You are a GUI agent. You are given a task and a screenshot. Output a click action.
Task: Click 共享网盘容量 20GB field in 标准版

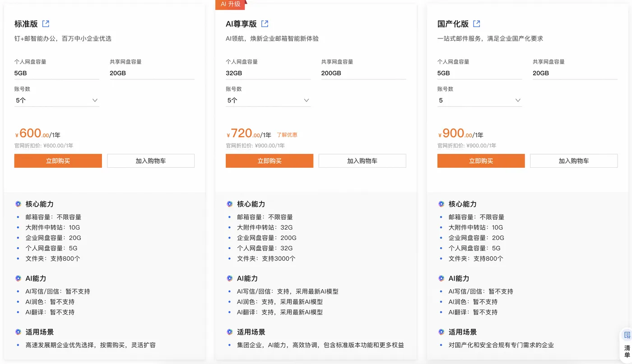click(152, 73)
